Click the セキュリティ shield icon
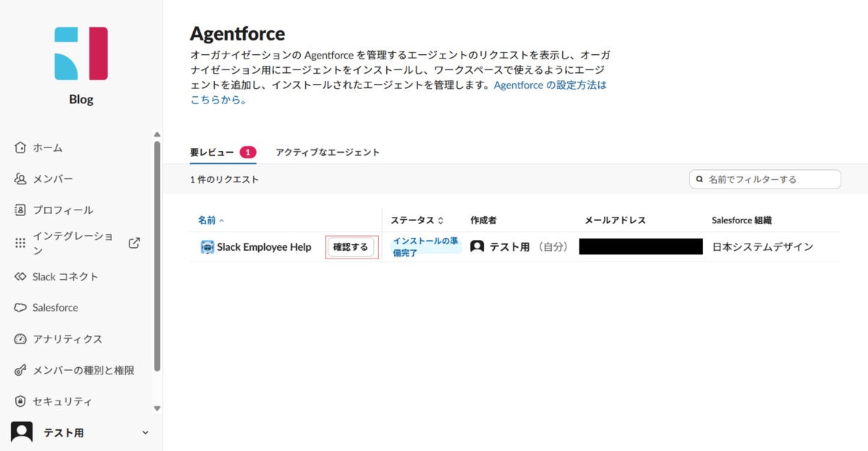 (x=20, y=401)
